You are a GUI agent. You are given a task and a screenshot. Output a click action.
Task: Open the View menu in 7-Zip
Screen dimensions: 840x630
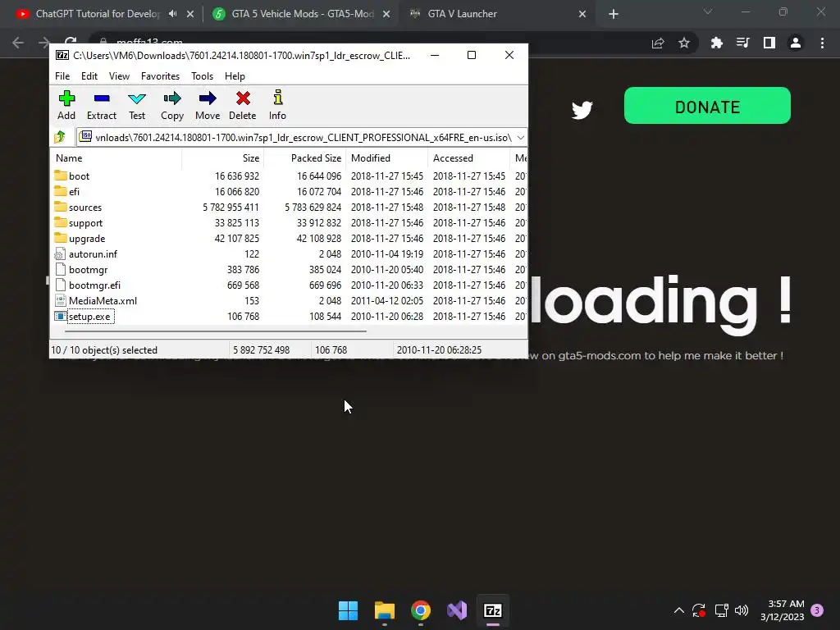pyautogui.click(x=119, y=76)
